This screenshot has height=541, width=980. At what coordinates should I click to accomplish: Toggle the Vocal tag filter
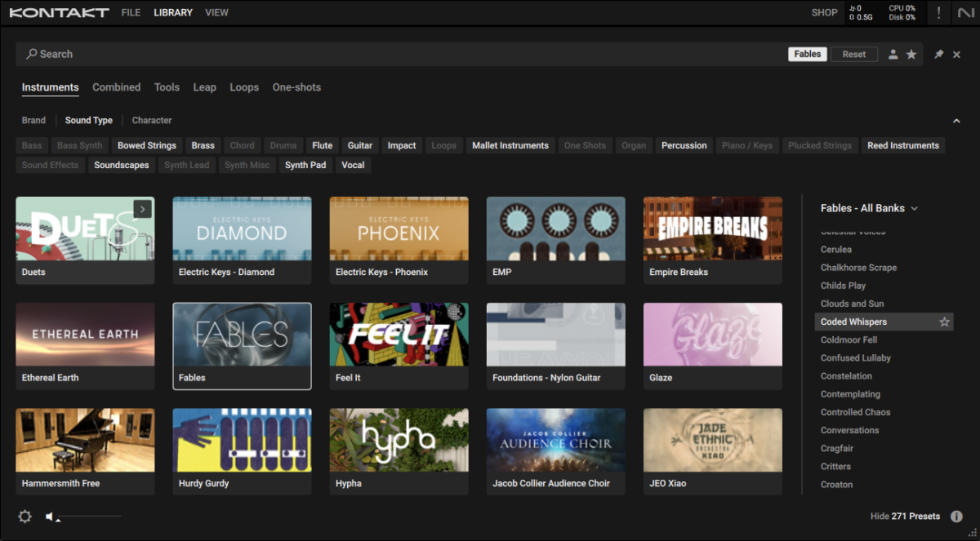(x=353, y=165)
